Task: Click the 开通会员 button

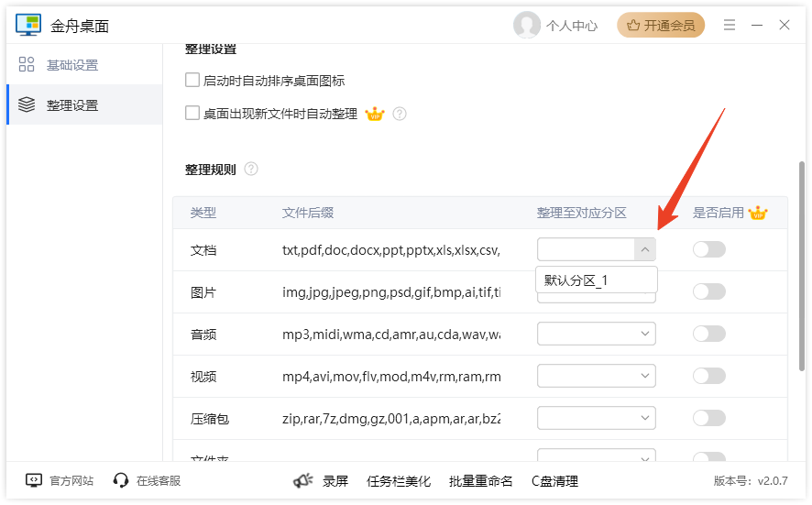Action: [661, 26]
